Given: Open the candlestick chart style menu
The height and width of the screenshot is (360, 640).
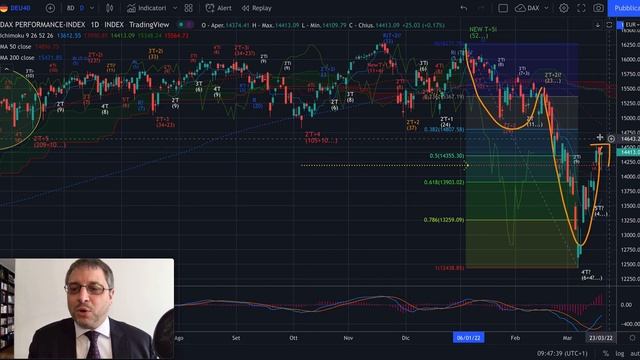Looking at the screenshot, I should click(109, 8).
